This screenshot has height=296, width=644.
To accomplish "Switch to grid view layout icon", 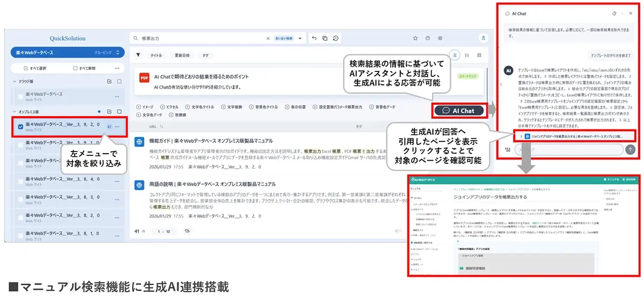I will pyautogui.click(x=479, y=55).
